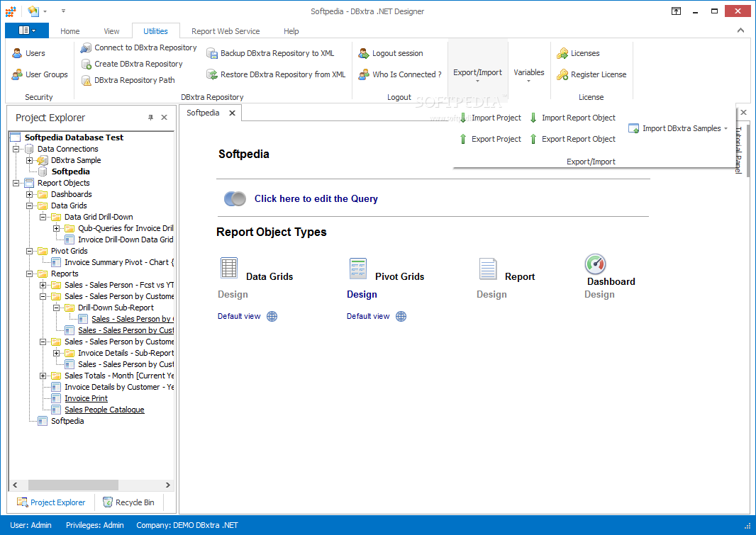The width and height of the screenshot is (756, 535).
Task: Click globe icon next to Data Grids Default view
Action: click(x=272, y=316)
